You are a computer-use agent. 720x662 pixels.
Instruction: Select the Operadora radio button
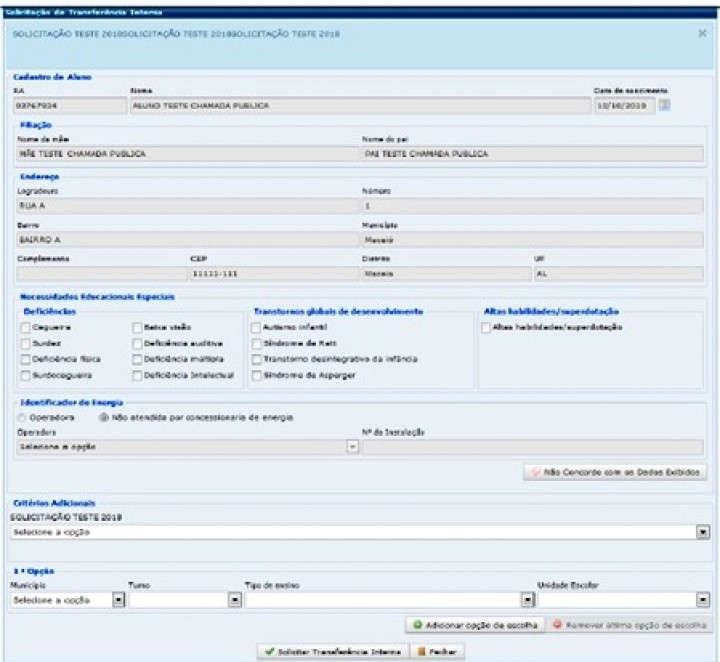22,418
